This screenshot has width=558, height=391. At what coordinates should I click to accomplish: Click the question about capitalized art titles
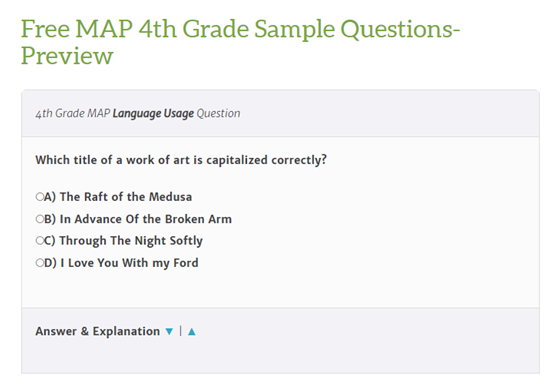181,160
